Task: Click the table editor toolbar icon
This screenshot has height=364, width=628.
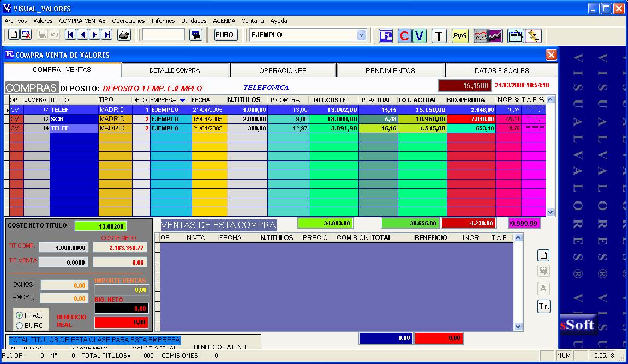Action: click(x=516, y=36)
